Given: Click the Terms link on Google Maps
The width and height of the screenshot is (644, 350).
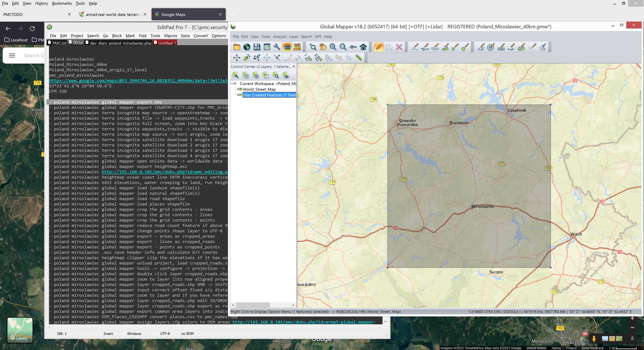Looking at the screenshot, I should [556, 348].
